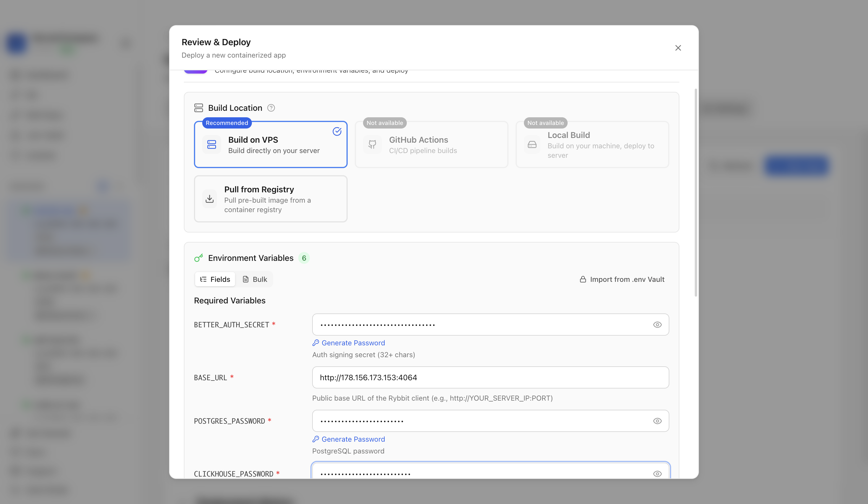868x504 pixels.
Task: Click the dialog's vertical scrollbar
Action: (696, 193)
